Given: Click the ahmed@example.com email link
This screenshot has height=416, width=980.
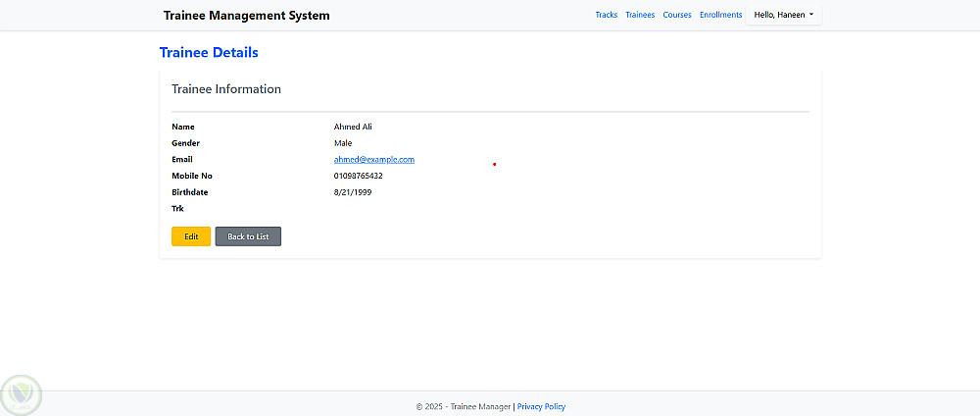Looking at the screenshot, I should pos(374,160).
